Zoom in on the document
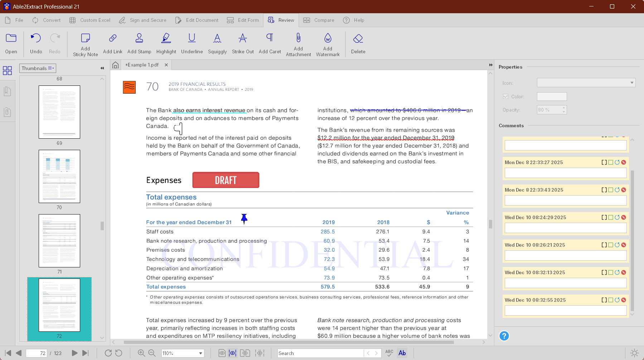Image resolution: width=644 pixels, height=360 pixels. (141, 353)
